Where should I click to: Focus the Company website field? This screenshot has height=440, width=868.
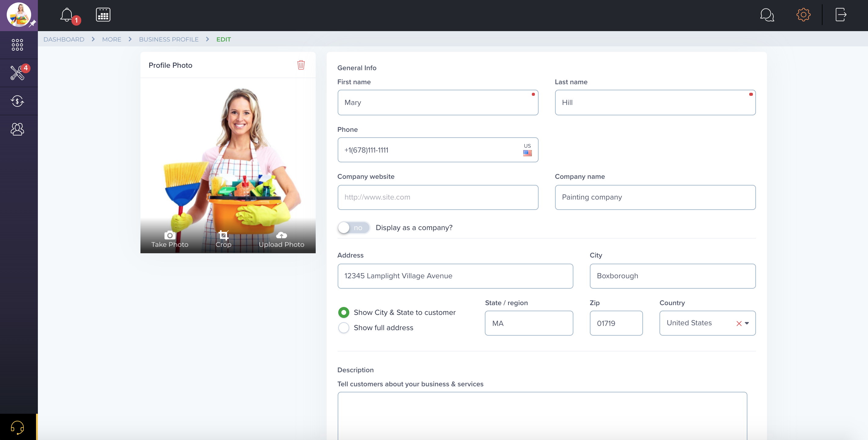click(x=438, y=197)
